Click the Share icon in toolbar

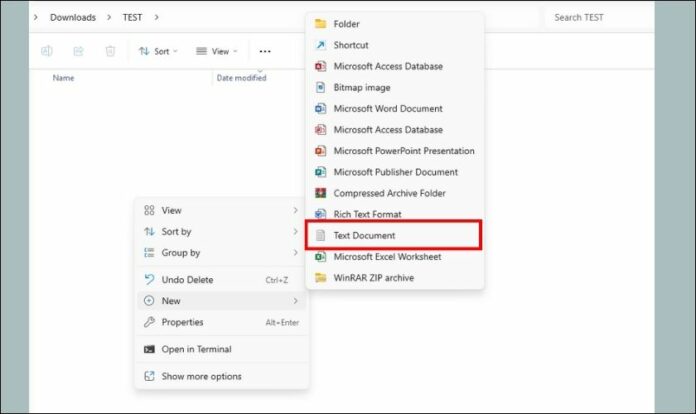point(78,51)
